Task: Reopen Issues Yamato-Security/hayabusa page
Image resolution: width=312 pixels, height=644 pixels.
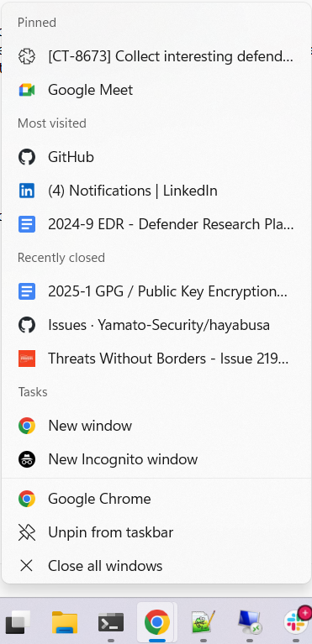Action: point(156,325)
